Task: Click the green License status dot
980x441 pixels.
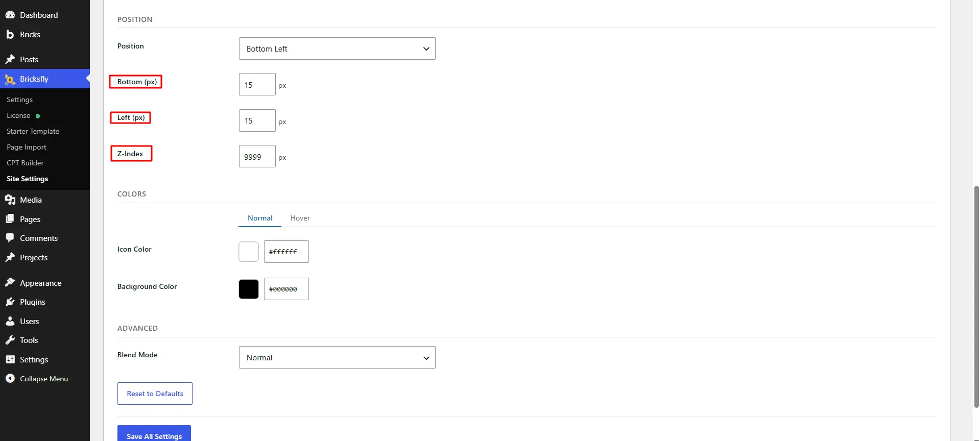Action: pos(38,116)
